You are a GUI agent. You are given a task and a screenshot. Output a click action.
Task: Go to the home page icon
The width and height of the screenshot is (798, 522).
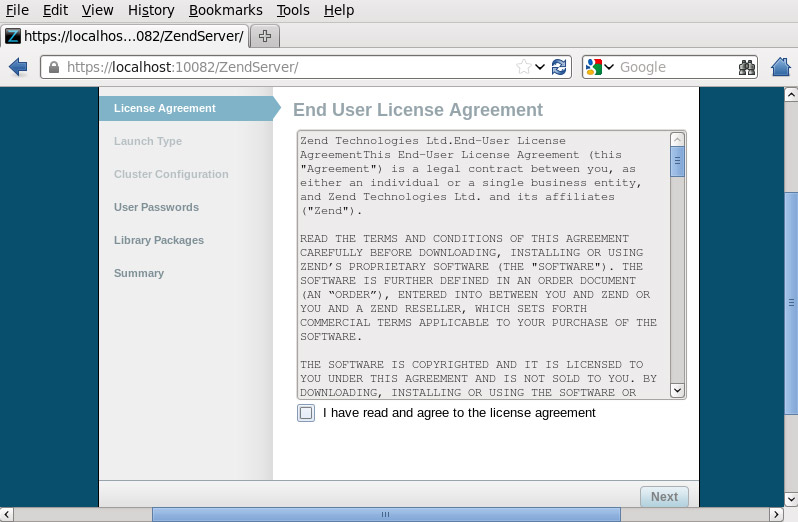point(781,67)
